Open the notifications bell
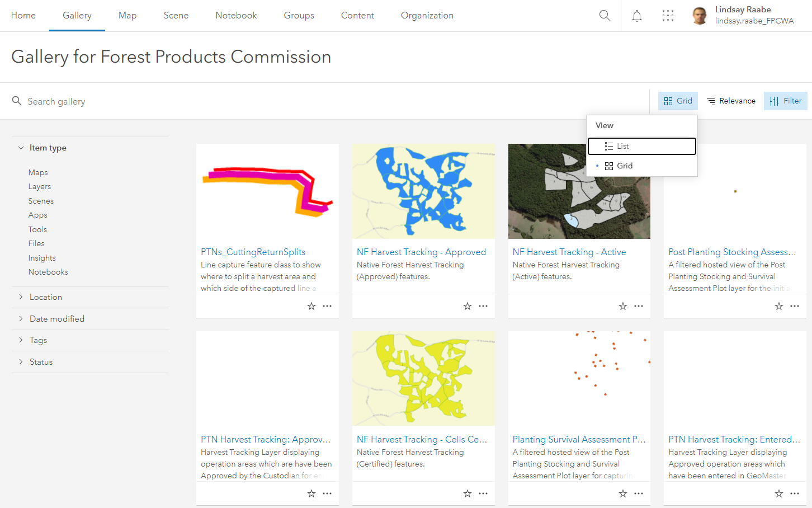 [x=636, y=16]
